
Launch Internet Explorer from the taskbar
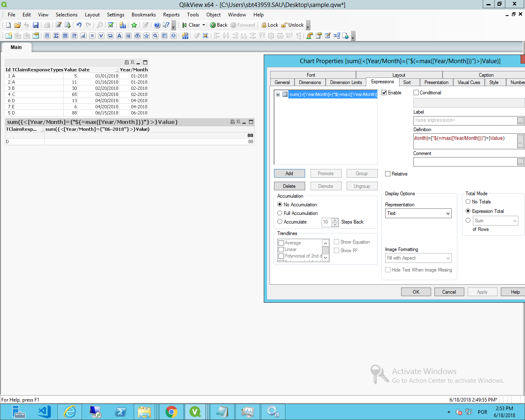click(70, 411)
